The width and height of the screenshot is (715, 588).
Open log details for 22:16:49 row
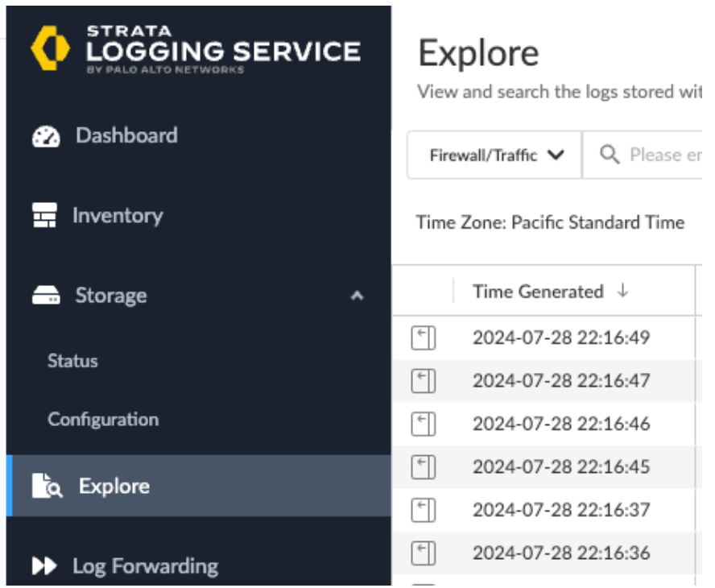tap(424, 338)
